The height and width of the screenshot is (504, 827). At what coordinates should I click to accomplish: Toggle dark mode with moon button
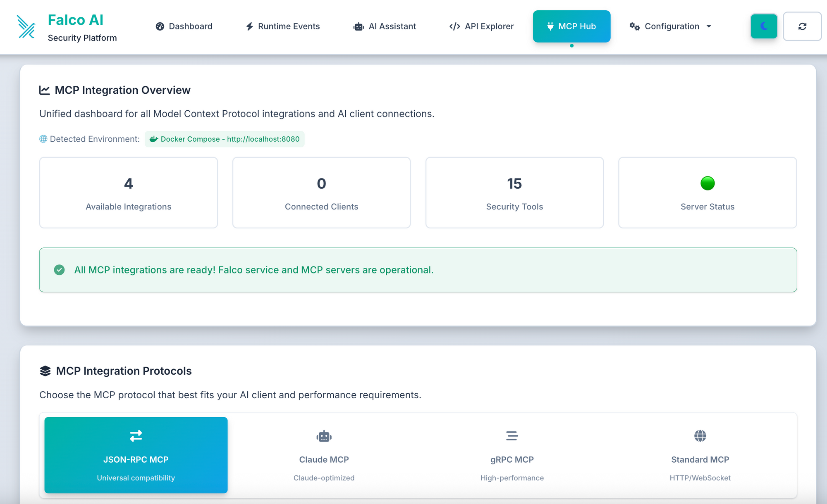click(764, 26)
